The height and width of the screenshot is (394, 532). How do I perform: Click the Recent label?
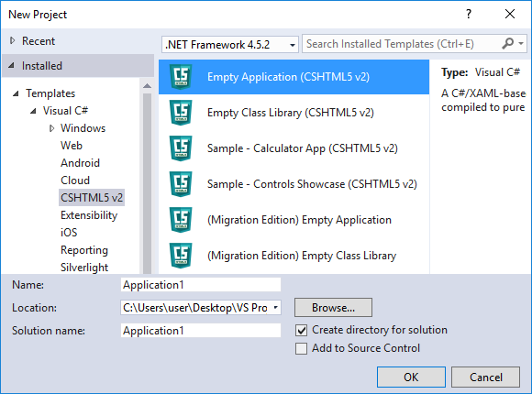coord(39,41)
